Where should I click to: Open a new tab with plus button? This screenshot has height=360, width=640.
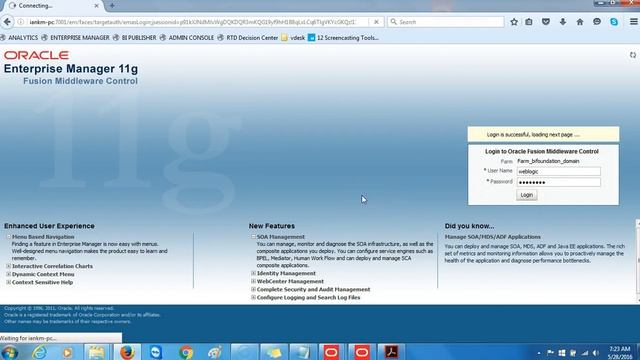point(112,6)
